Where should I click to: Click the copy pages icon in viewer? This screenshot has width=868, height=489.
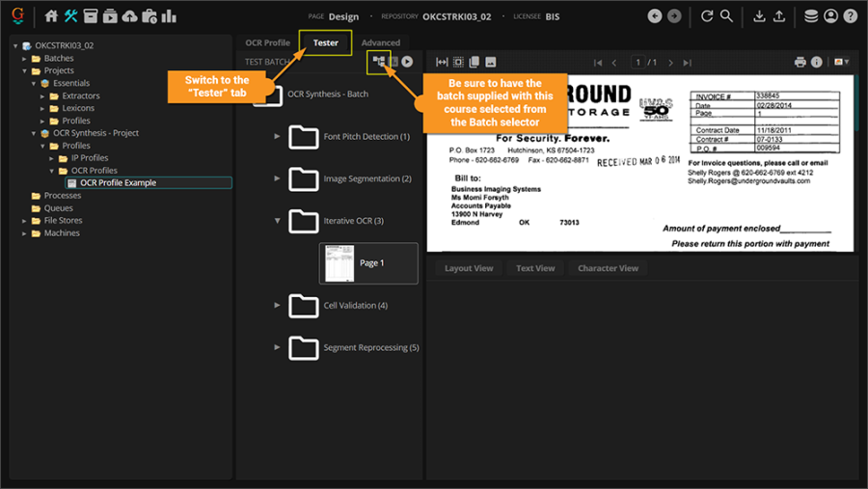(475, 62)
